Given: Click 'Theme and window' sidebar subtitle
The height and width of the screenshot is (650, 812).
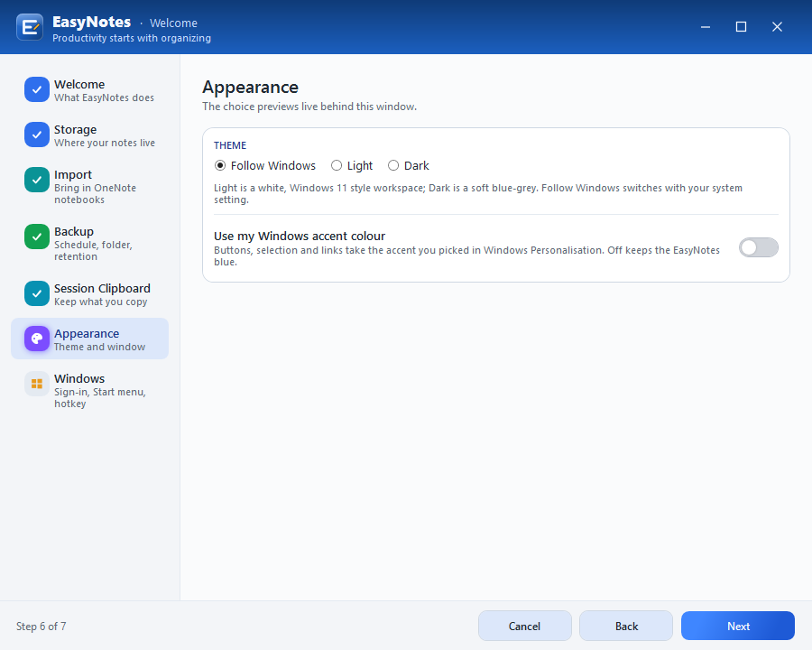Looking at the screenshot, I should tap(99, 347).
